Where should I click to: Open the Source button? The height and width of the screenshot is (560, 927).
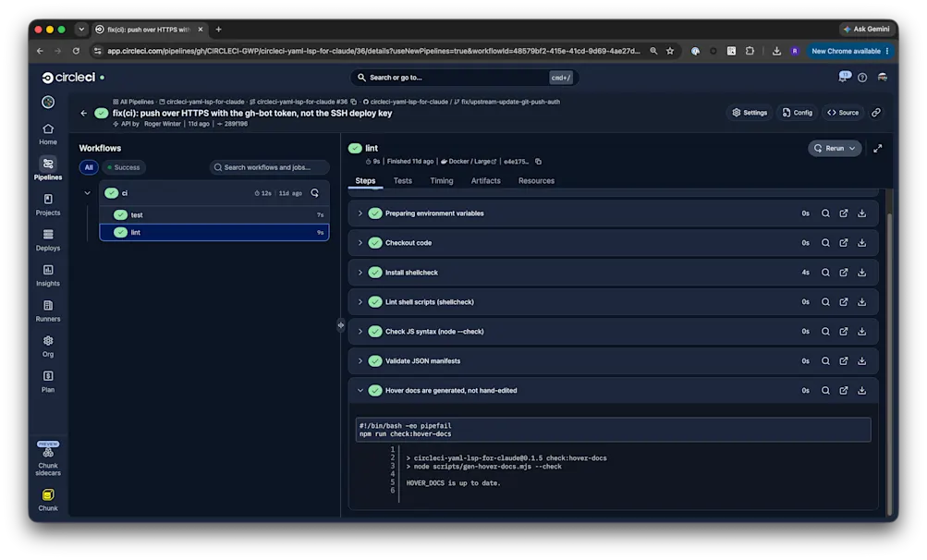tap(843, 113)
